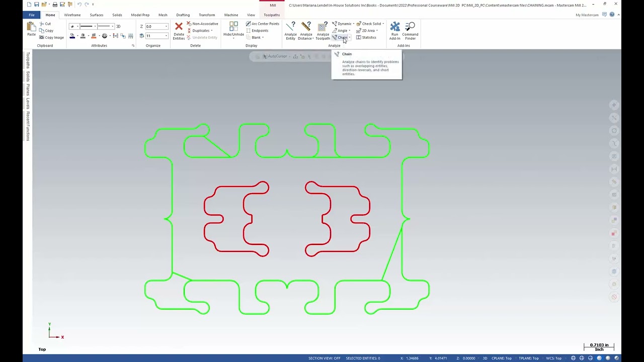Click the Analyze Entity icon
The width and height of the screenshot is (644, 362).
[x=290, y=27]
